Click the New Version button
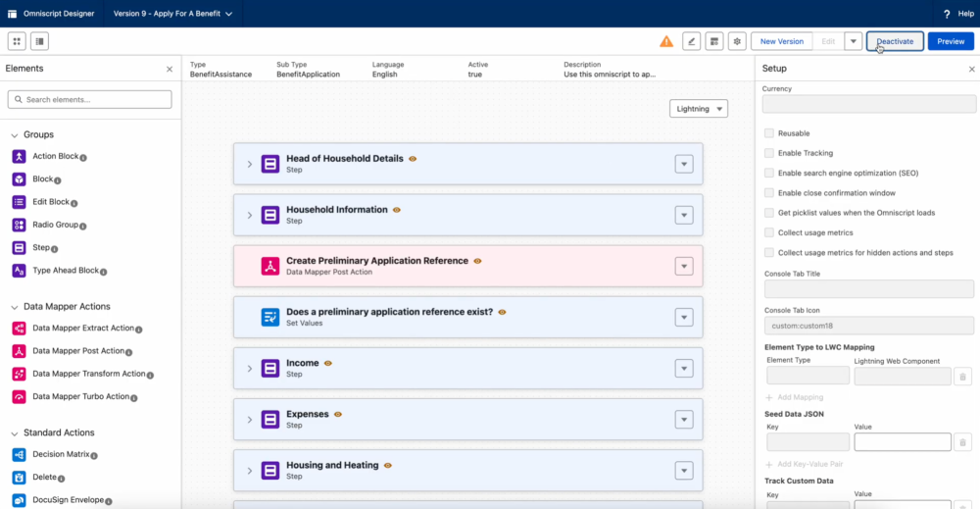 coord(781,41)
